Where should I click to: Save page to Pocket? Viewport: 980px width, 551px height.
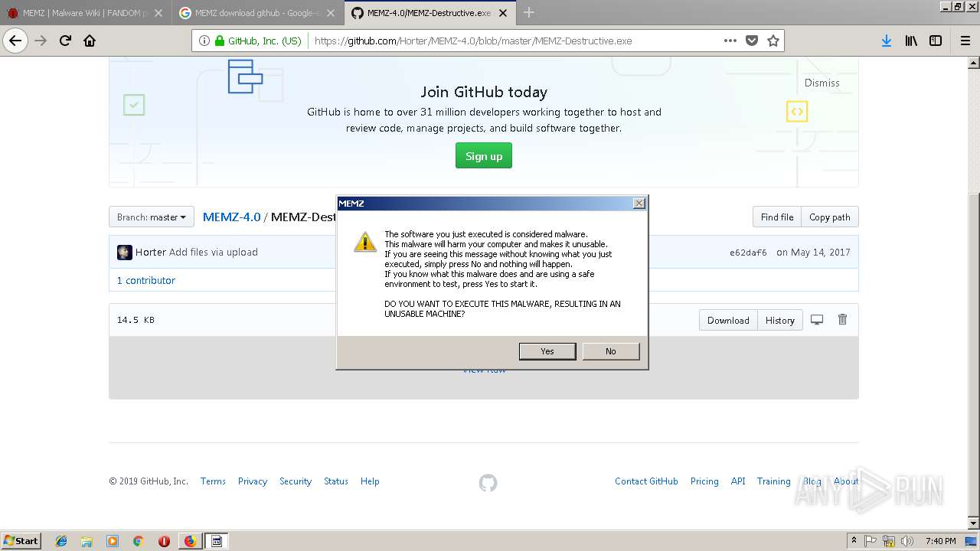tap(752, 41)
